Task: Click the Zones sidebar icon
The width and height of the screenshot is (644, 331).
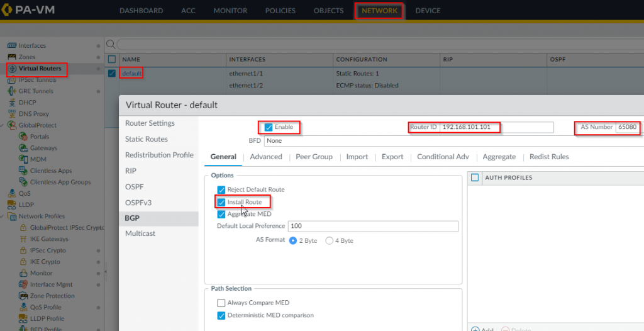Action: (x=12, y=57)
